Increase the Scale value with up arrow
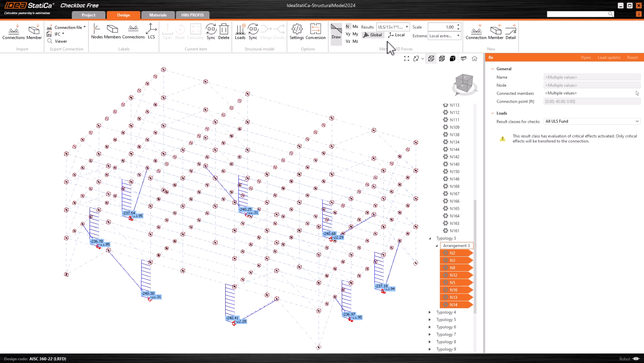This screenshot has height=363, width=644. (458, 25)
